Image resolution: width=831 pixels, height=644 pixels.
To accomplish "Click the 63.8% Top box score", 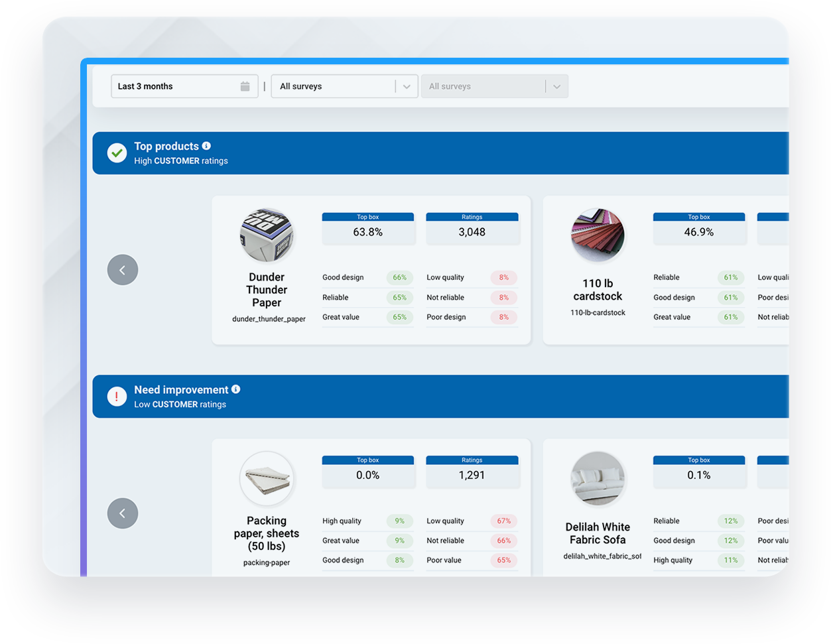I will pyautogui.click(x=368, y=232).
